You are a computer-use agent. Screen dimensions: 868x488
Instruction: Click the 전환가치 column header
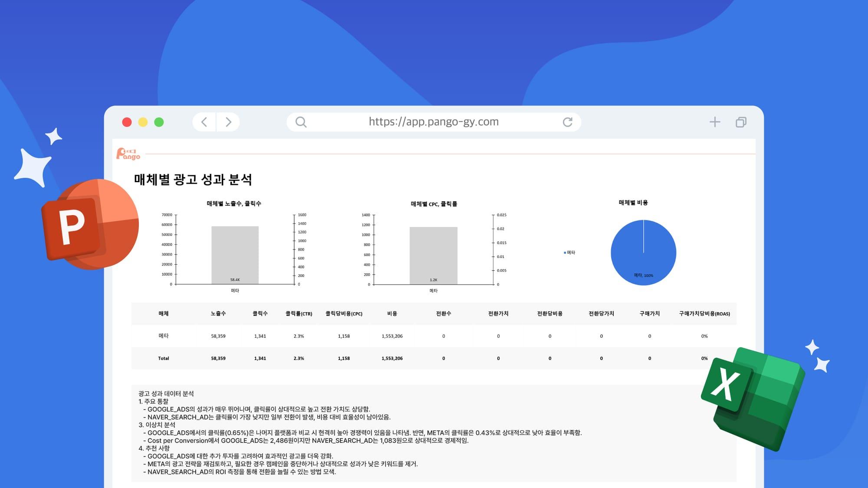tap(498, 314)
